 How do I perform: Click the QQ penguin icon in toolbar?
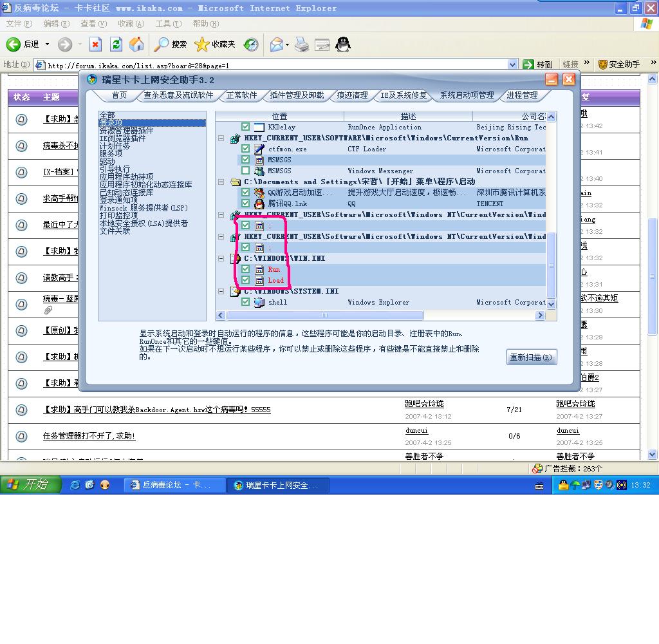343,44
